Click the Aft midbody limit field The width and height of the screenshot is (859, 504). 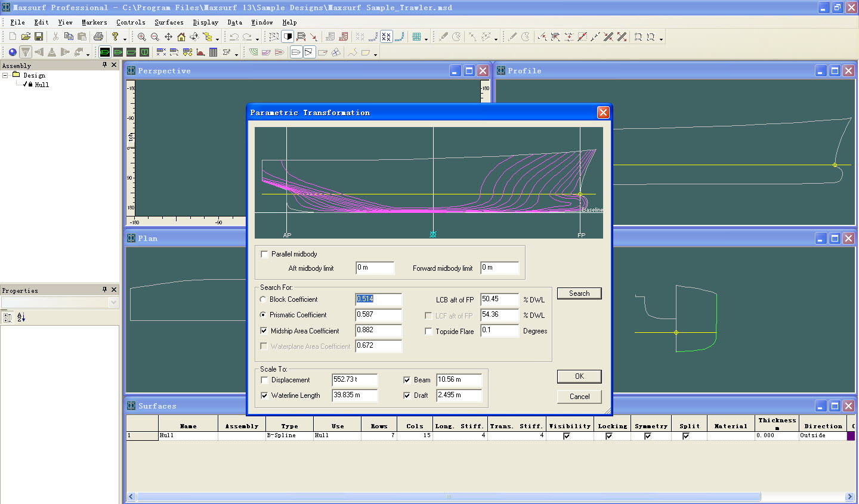[x=375, y=268]
